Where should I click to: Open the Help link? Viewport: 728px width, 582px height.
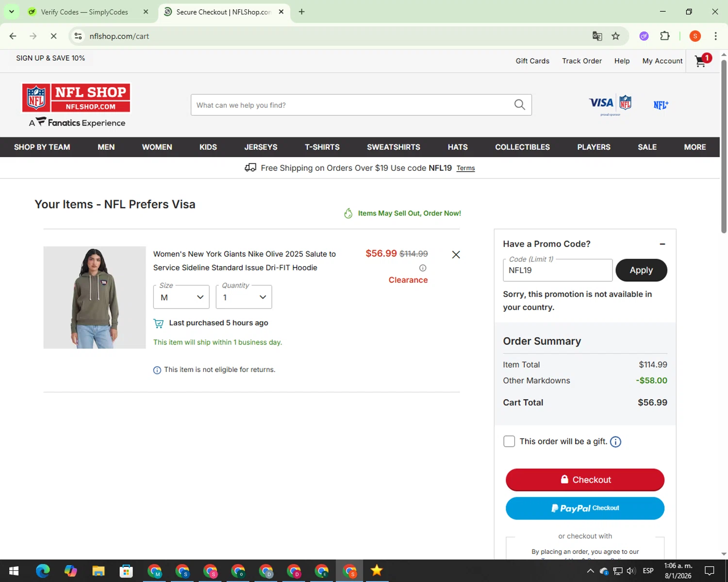622,61
